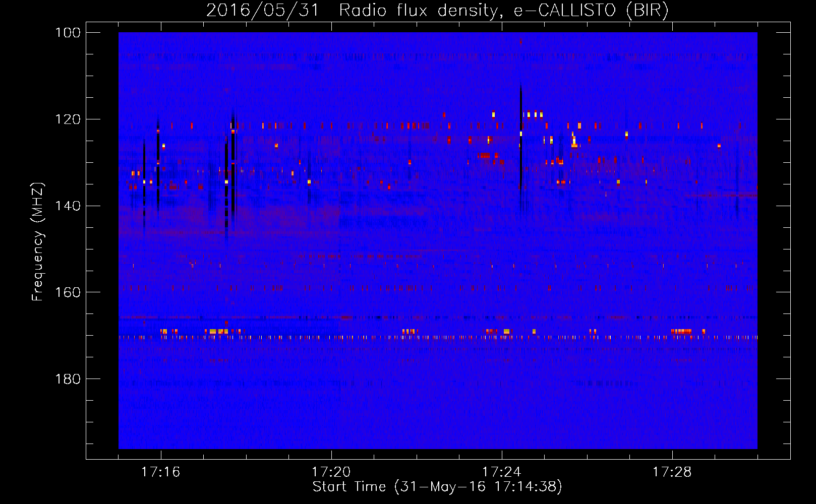This screenshot has height=504, width=816.
Task: Click the '180' frequency axis label
Action: 68,379
